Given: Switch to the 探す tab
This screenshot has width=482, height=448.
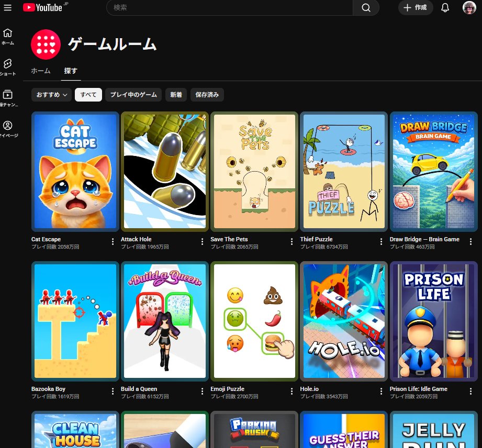Looking at the screenshot, I should (x=71, y=71).
